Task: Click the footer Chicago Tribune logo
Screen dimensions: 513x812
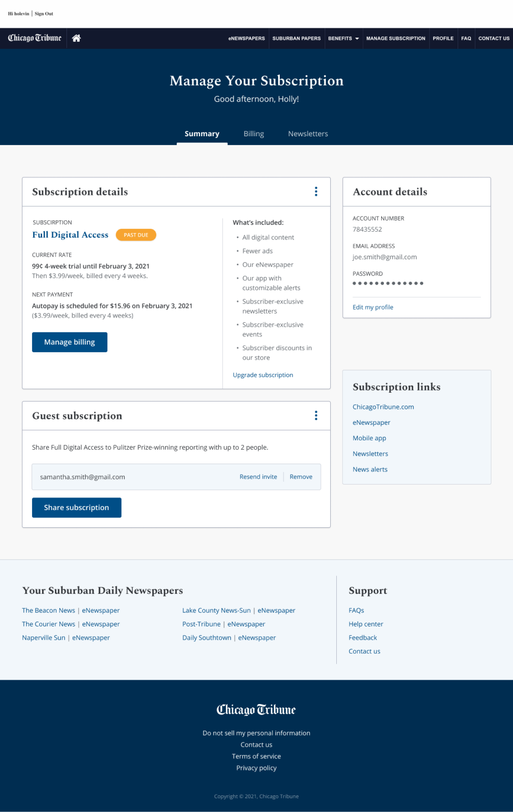Action: tap(256, 710)
